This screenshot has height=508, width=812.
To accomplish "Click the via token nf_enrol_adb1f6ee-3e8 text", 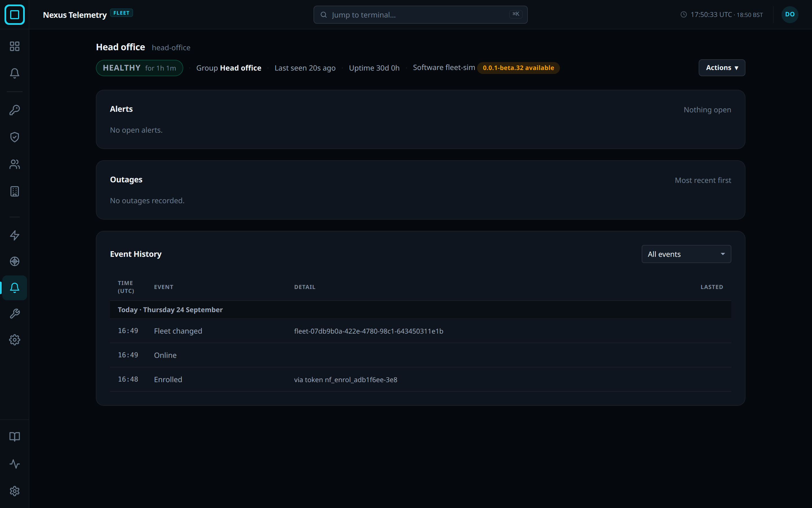I will pos(346,380).
